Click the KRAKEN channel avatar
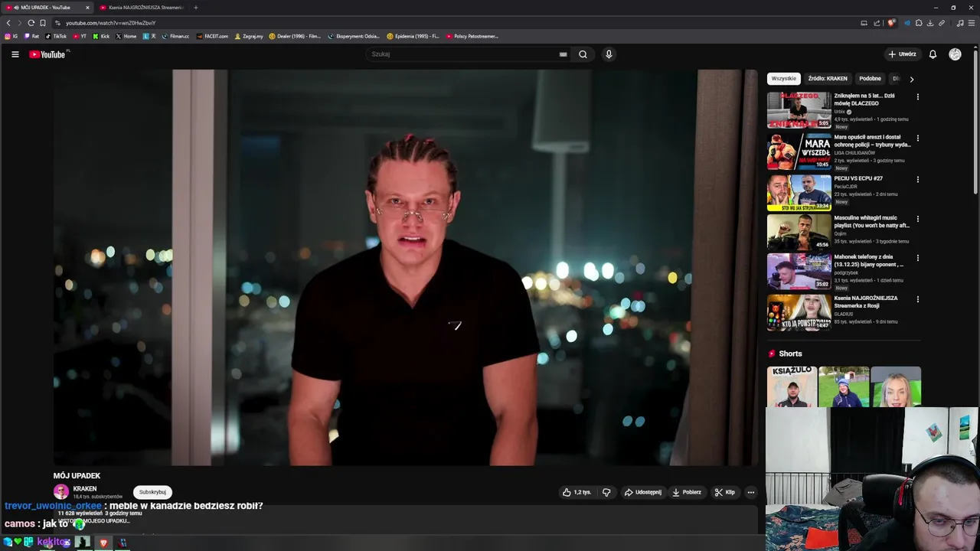 point(61,492)
